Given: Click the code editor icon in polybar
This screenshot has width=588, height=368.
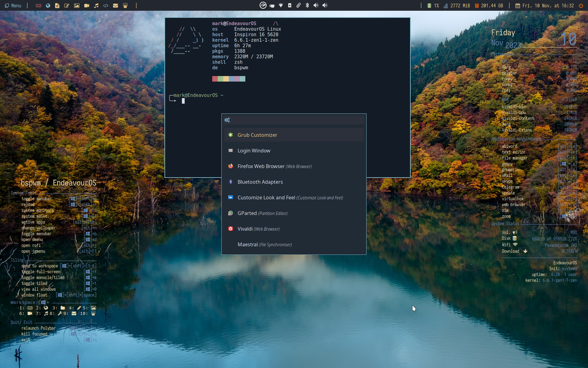Looking at the screenshot, I should tap(105, 6).
